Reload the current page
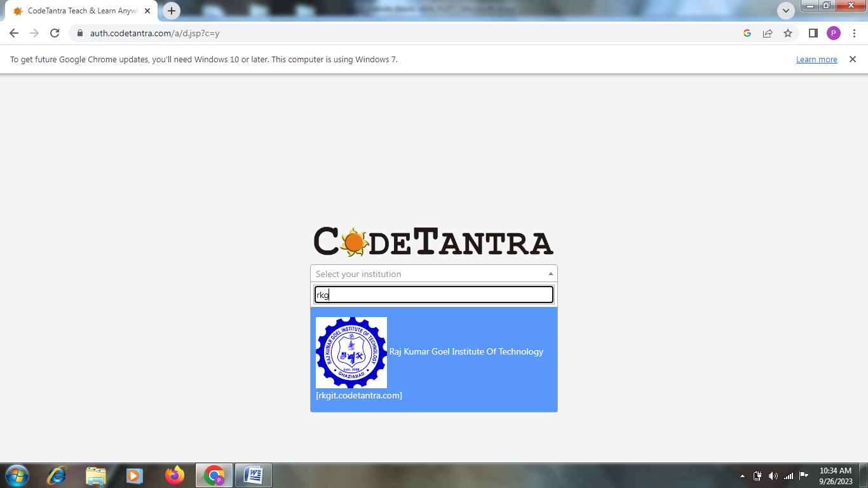The height and width of the screenshot is (488, 868). (55, 33)
